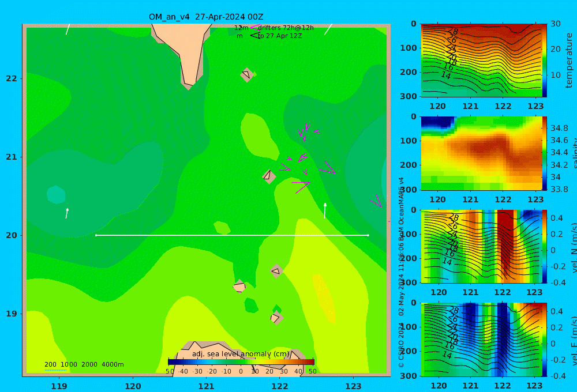Click 'BoM OceanMAPS v4' vertical text
The image size is (577, 392).
[x=401, y=209]
